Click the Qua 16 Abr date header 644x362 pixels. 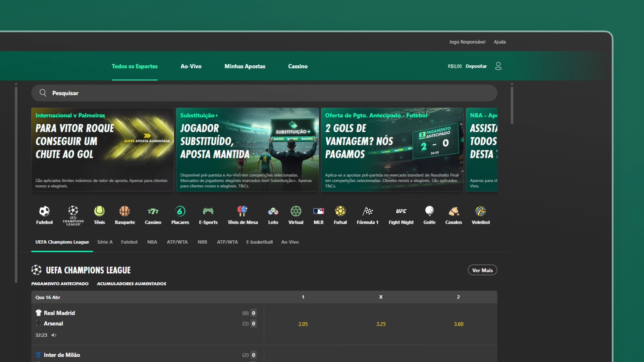[48, 297]
